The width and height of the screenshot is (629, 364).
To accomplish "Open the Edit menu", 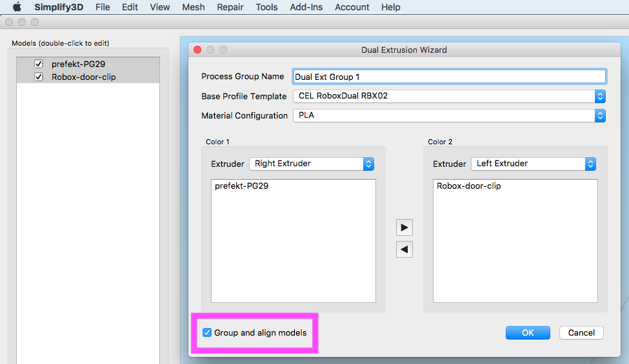I will [130, 7].
